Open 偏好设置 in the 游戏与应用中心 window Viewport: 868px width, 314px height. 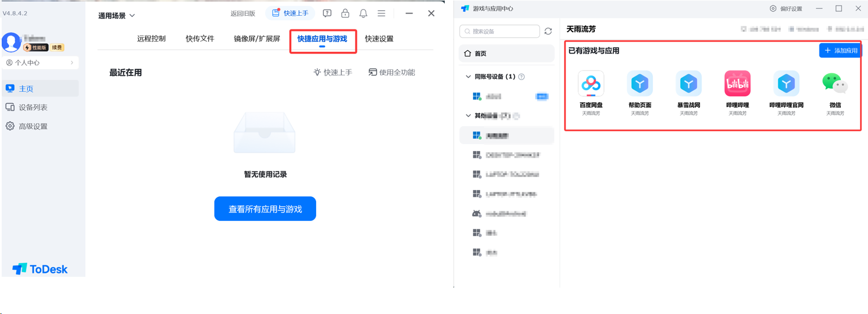[x=786, y=8]
